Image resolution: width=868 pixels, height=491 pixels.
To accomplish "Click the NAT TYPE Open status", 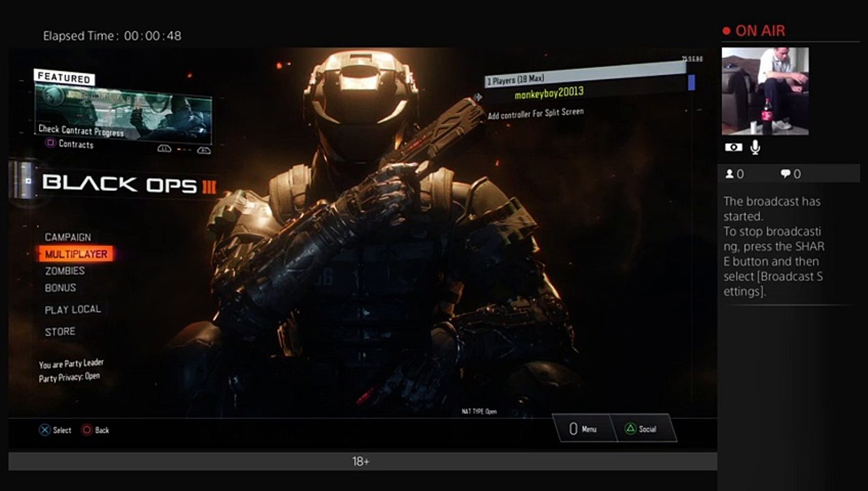I will pos(479,412).
